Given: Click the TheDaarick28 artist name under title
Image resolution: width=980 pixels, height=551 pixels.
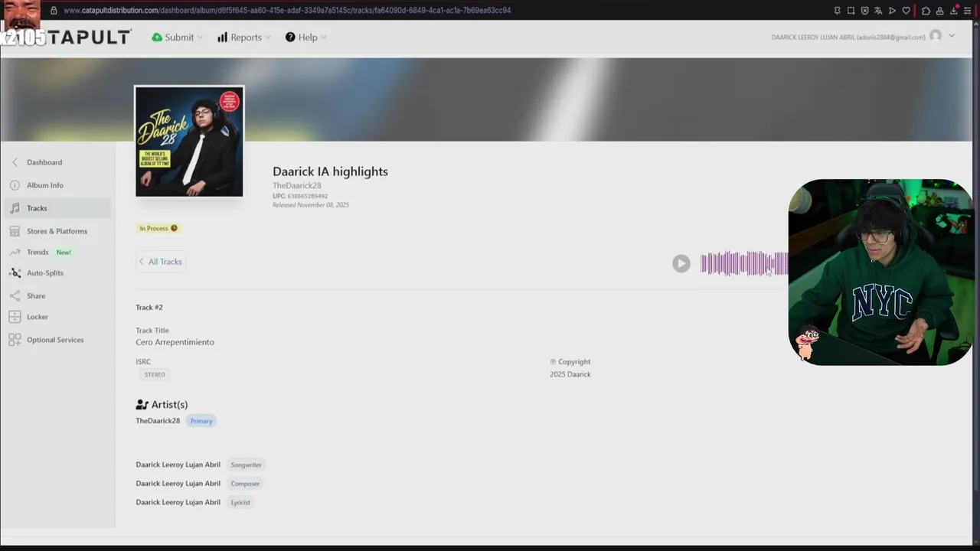Looking at the screenshot, I should tap(297, 186).
